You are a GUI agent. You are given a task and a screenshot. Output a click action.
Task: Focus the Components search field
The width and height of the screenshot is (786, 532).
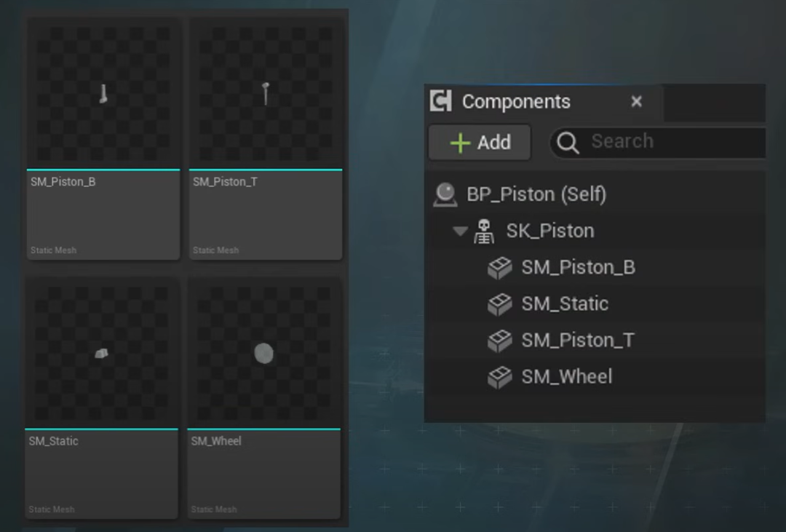tap(658, 143)
